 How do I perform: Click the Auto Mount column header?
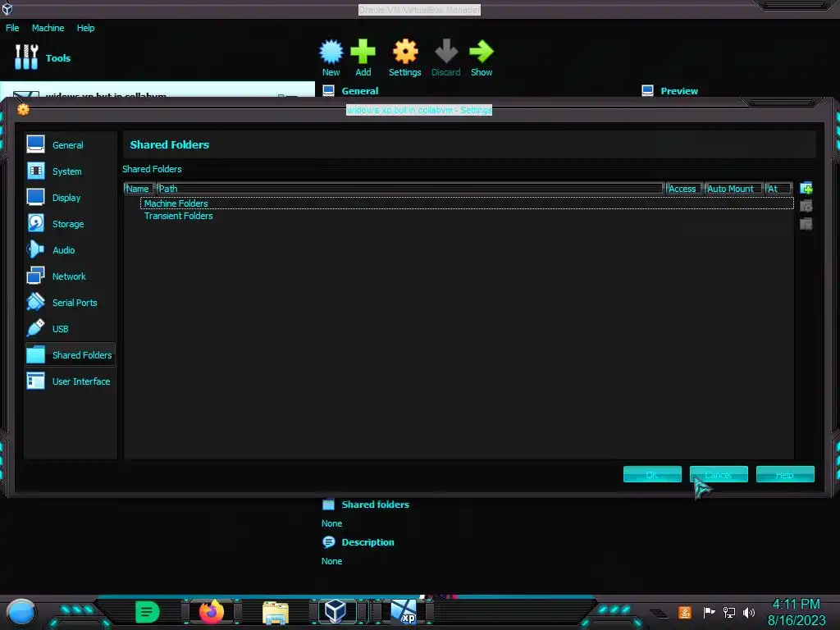click(x=733, y=189)
